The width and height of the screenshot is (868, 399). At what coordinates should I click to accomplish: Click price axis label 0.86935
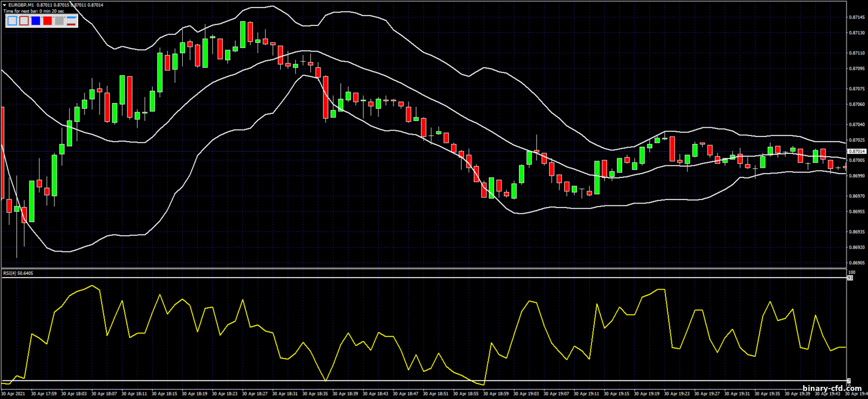tap(856, 232)
